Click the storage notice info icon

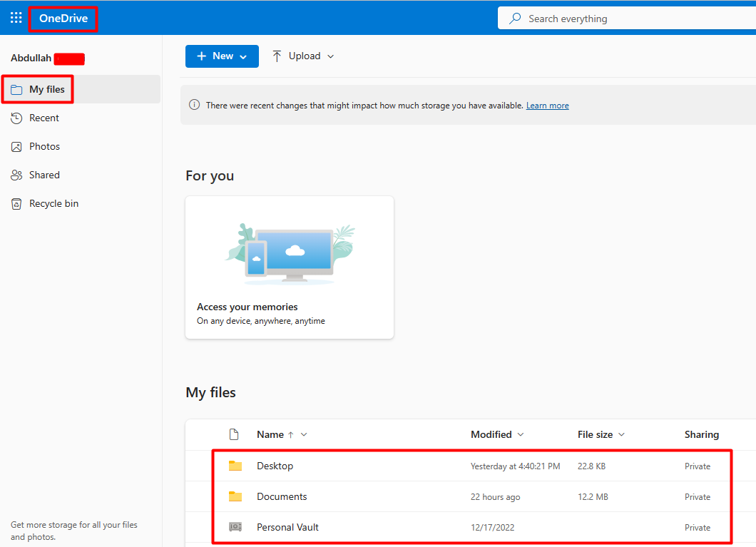(194, 105)
